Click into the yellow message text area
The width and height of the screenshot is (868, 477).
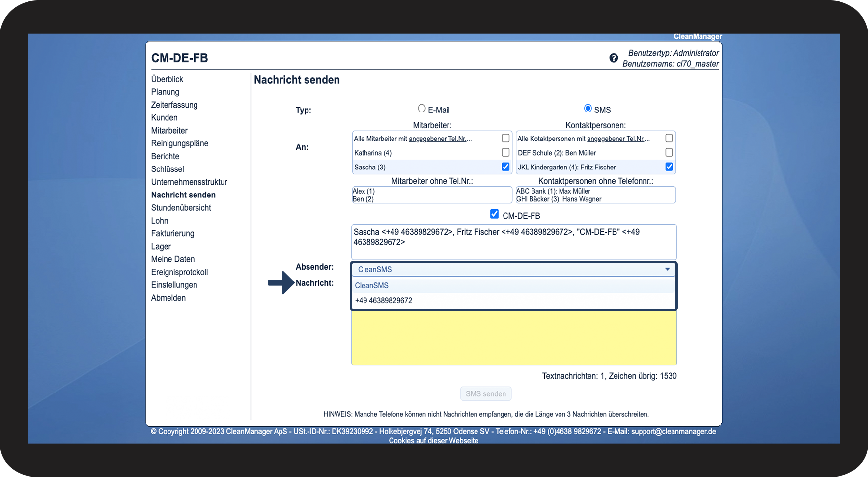(x=514, y=338)
